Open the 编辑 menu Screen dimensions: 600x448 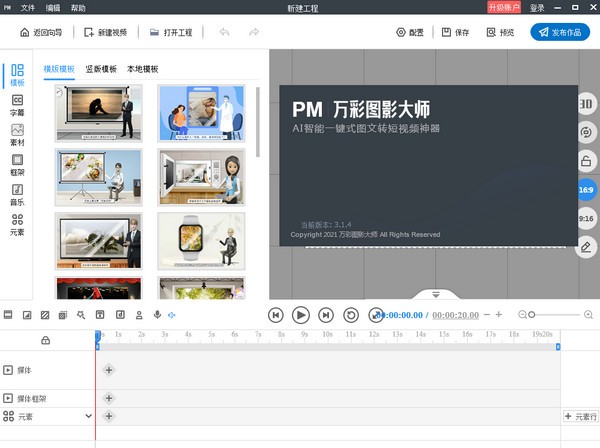pos(53,7)
